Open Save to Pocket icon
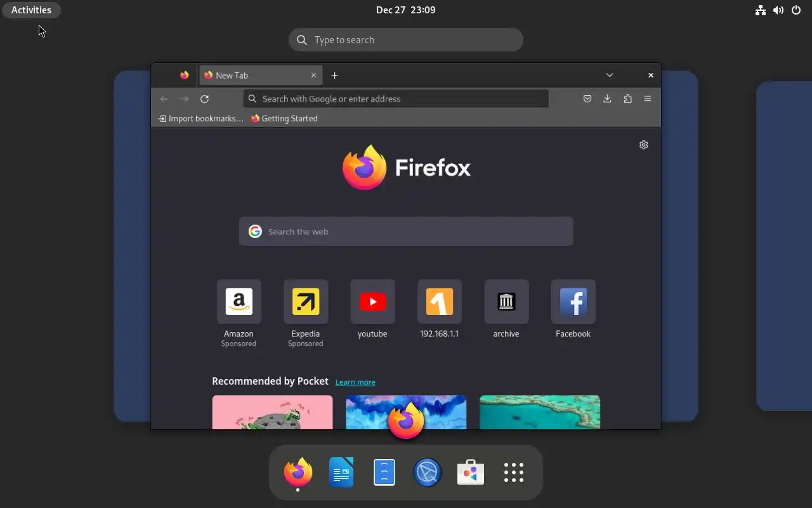812x508 pixels. tap(587, 98)
